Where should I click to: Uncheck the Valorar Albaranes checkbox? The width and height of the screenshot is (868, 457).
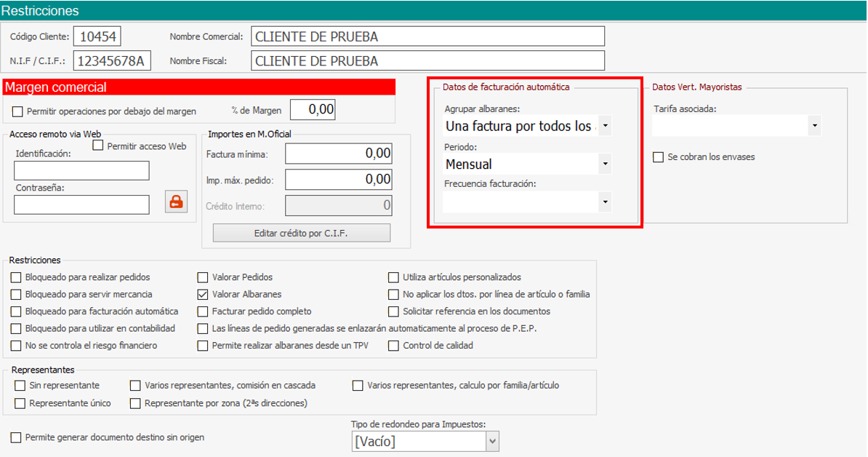tap(204, 295)
